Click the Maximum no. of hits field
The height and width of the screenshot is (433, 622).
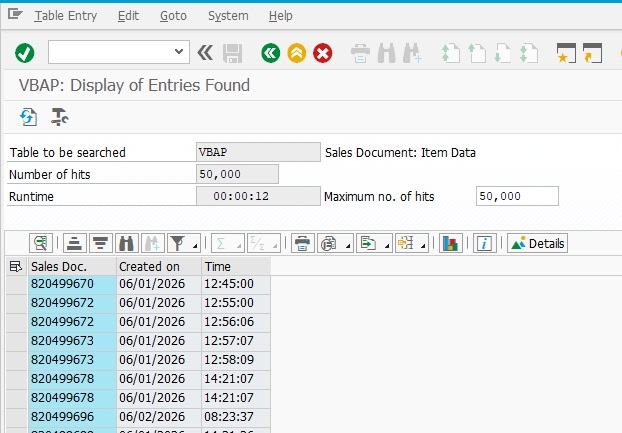click(x=517, y=196)
